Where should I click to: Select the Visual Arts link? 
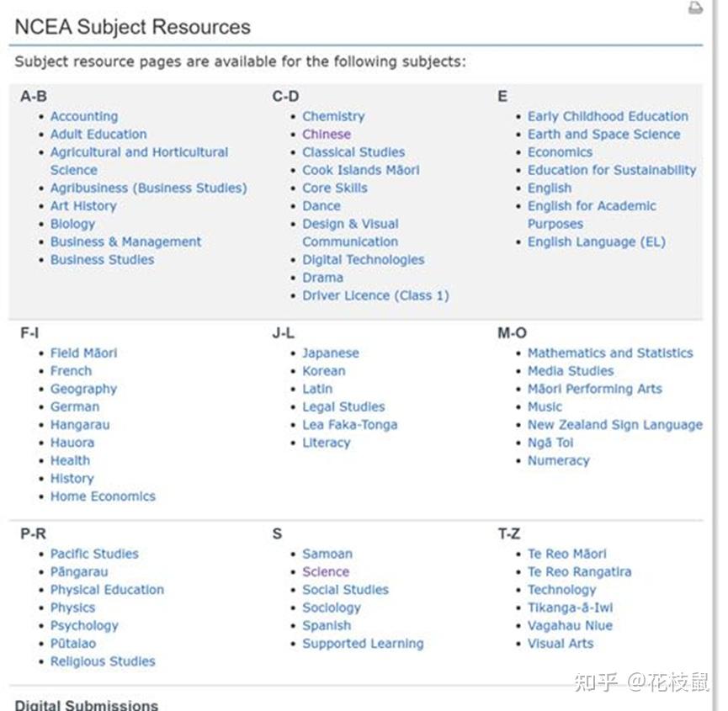(561, 644)
